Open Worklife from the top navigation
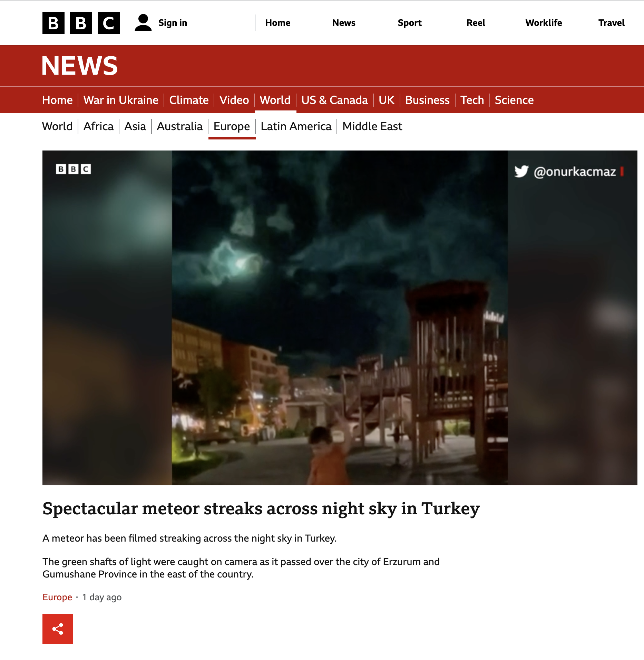644x660 pixels. tap(544, 23)
